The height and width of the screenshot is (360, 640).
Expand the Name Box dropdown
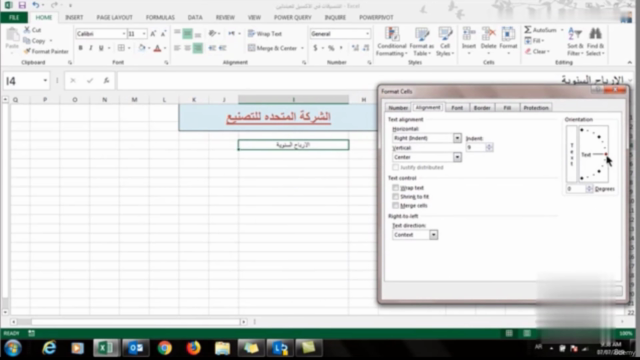45,81
